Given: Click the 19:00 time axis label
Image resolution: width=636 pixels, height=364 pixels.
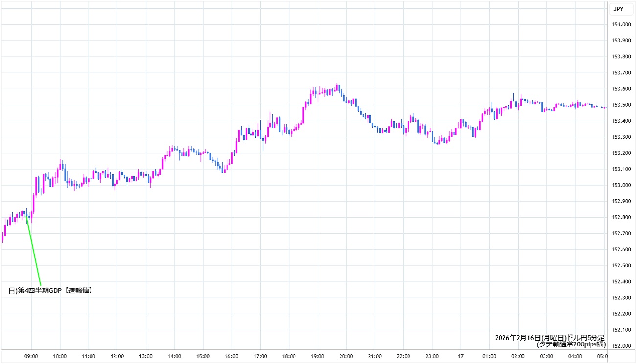Looking at the screenshot, I should pos(318,356).
